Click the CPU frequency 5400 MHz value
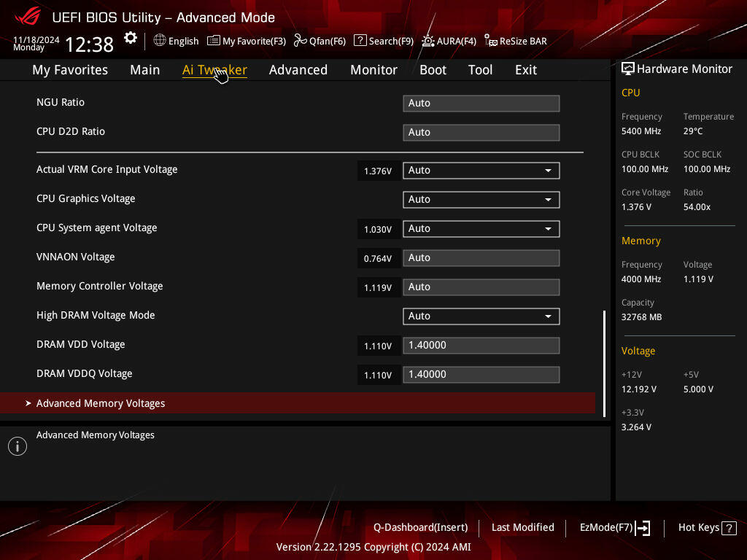 click(641, 131)
